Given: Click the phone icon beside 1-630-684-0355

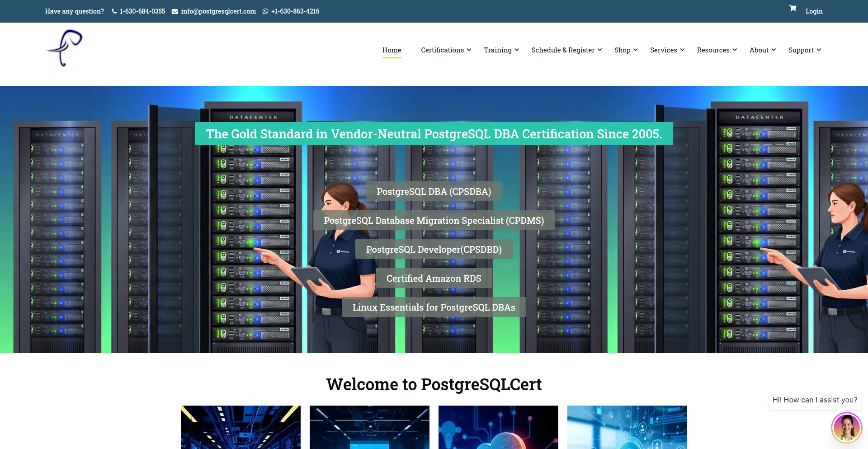Looking at the screenshot, I should coord(114,11).
